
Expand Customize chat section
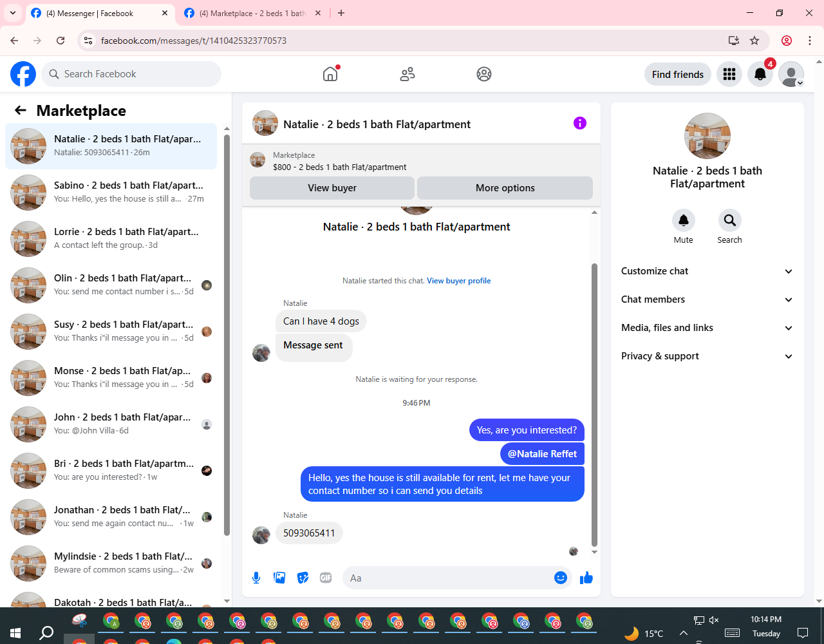pos(707,271)
